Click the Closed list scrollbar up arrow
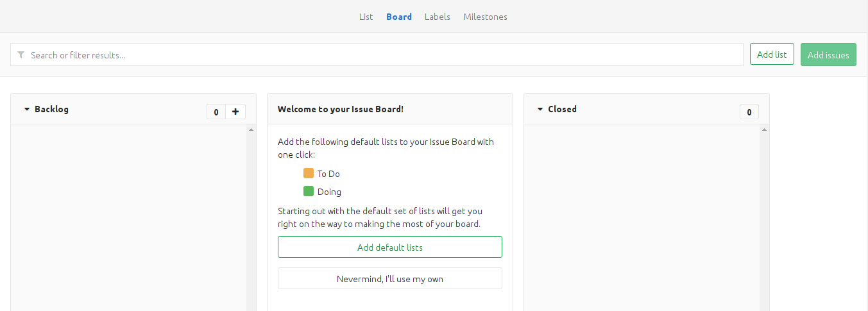 click(764, 130)
